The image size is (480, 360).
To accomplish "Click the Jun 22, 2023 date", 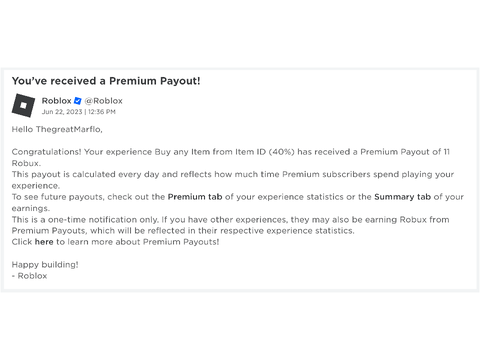I will tap(62, 112).
